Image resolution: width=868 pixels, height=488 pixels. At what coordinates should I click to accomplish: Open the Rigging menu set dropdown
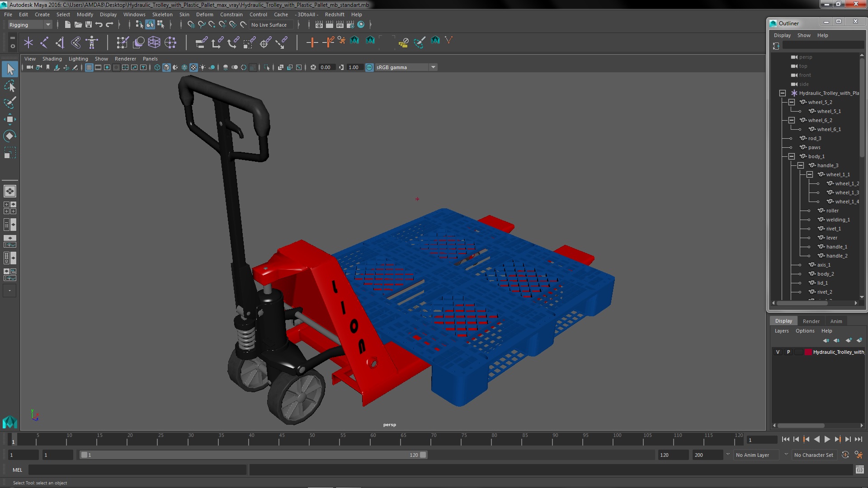[29, 25]
